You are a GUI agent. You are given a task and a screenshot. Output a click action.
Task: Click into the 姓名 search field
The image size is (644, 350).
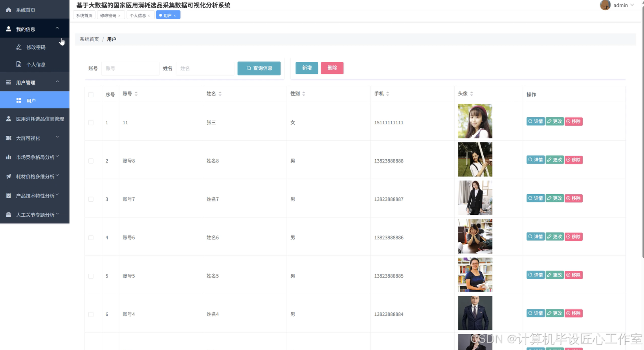(x=205, y=68)
